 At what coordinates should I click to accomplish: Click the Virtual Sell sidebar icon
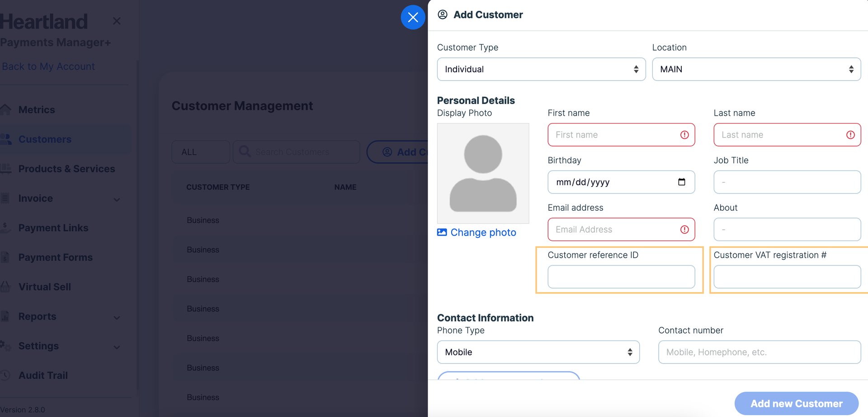coord(5,287)
